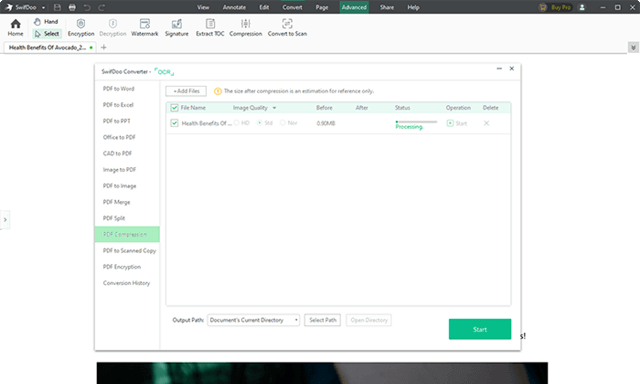
Task: Go to Home via house icon
Action: 16,24
